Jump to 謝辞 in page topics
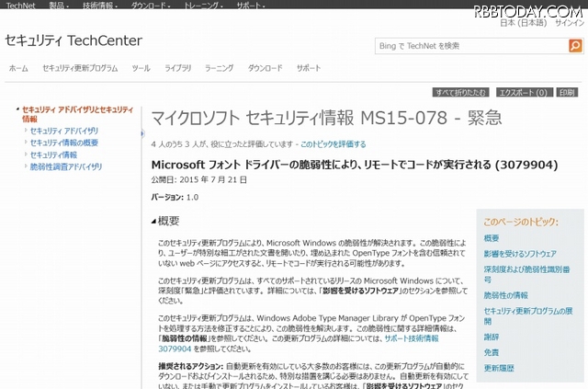Screen dimensions: 588x389 [x=492, y=337]
